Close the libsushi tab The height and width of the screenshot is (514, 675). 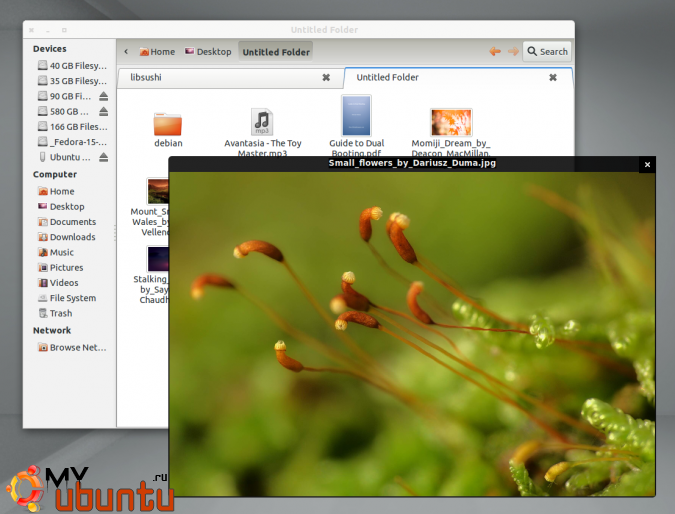point(326,77)
